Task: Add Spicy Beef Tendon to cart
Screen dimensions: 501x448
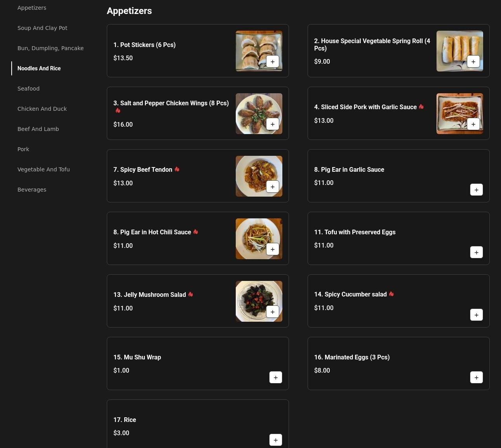Action: [x=272, y=187]
